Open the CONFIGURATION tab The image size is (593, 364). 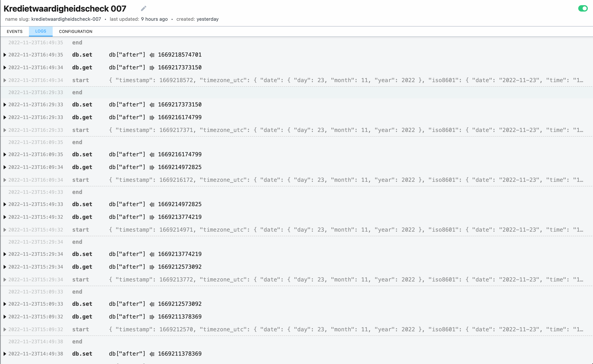coord(75,31)
